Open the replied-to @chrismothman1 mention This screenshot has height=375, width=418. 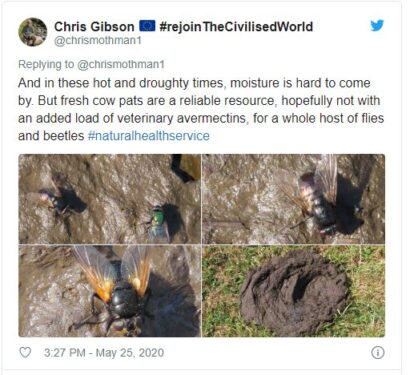[121, 64]
